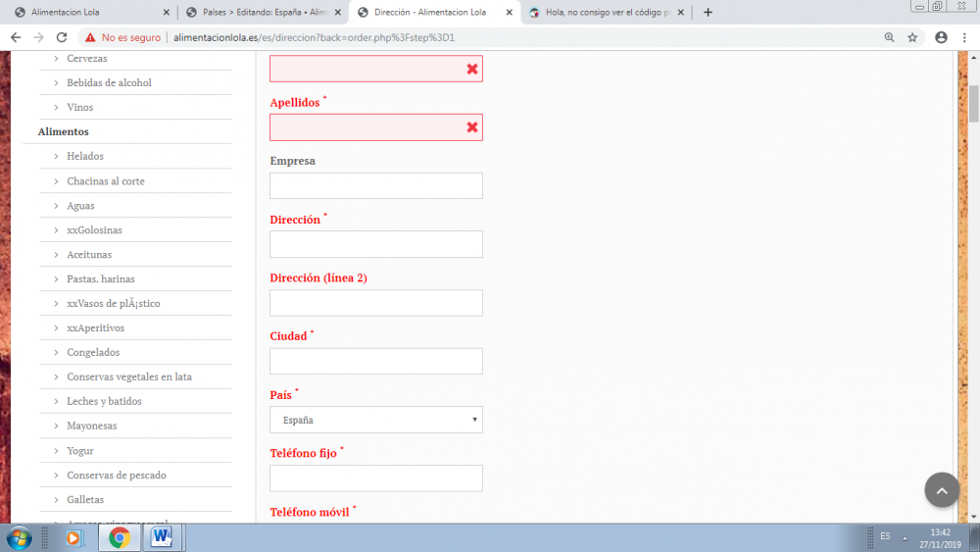Click the address bar URL
This screenshot has width=980, height=552.
tap(314, 37)
